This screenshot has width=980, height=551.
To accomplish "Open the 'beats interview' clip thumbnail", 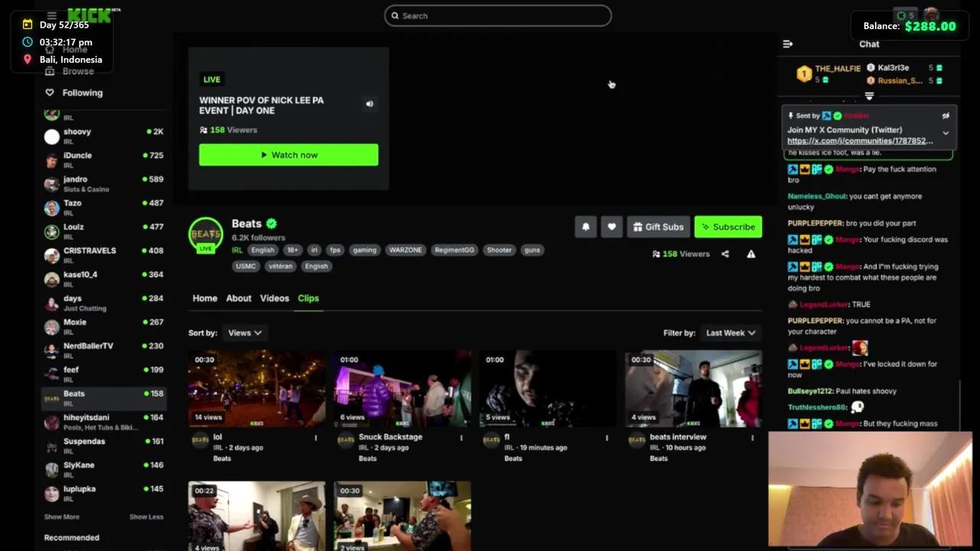I will click(693, 389).
